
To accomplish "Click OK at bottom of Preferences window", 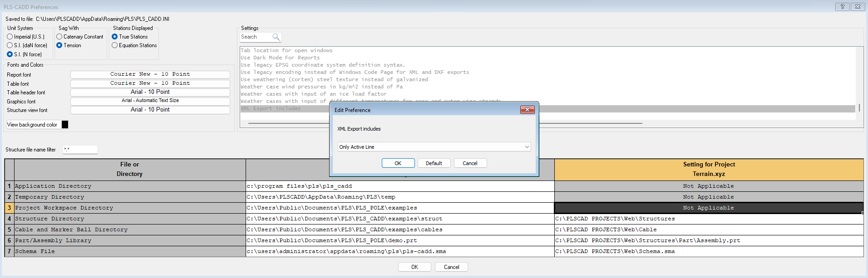I will 414,267.
